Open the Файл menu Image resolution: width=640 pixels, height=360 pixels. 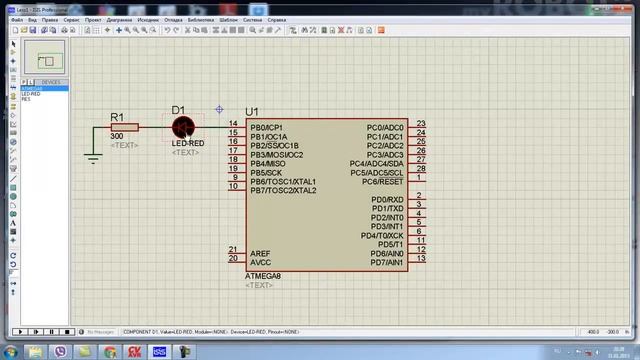(x=17, y=20)
